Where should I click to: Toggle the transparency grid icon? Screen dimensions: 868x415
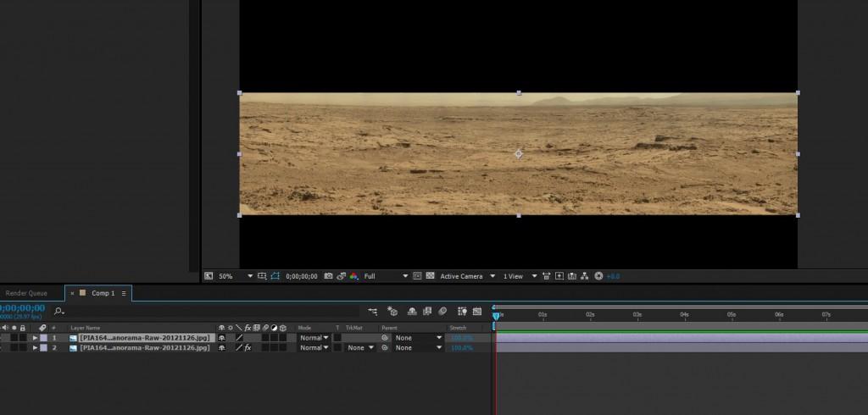pyautogui.click(x=431, y=276)
